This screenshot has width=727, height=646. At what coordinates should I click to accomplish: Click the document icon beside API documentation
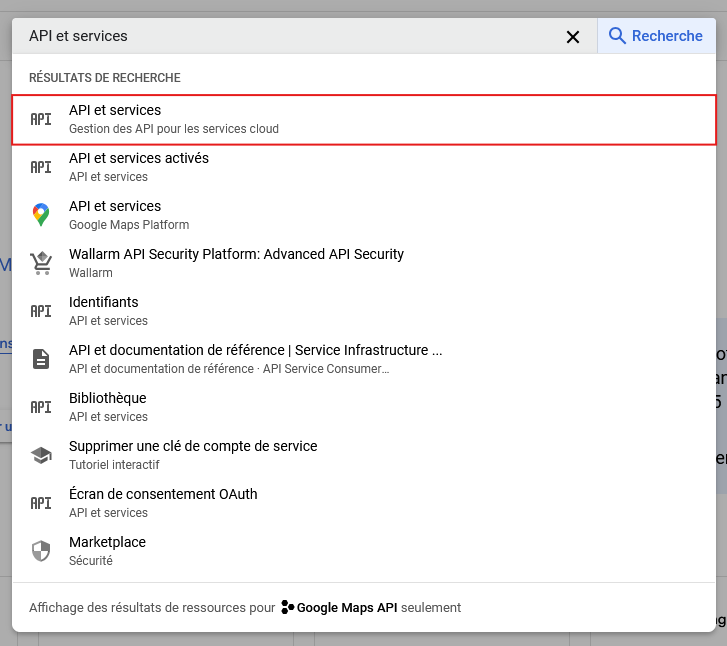[41, 359]
